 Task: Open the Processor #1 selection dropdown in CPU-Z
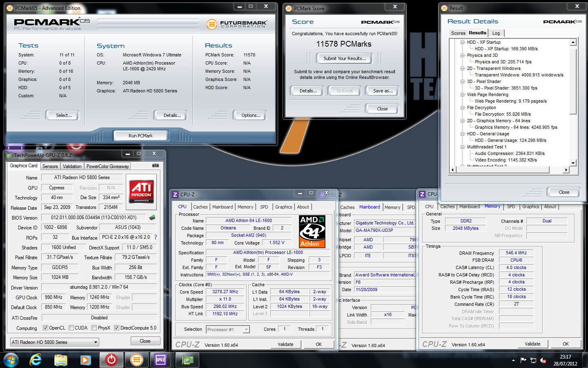pos(246,330)
